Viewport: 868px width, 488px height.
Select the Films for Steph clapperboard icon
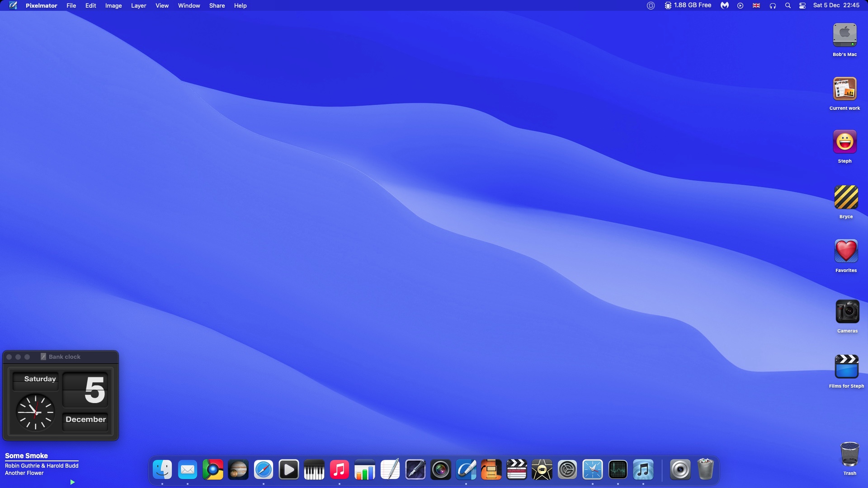click(846, 366)
